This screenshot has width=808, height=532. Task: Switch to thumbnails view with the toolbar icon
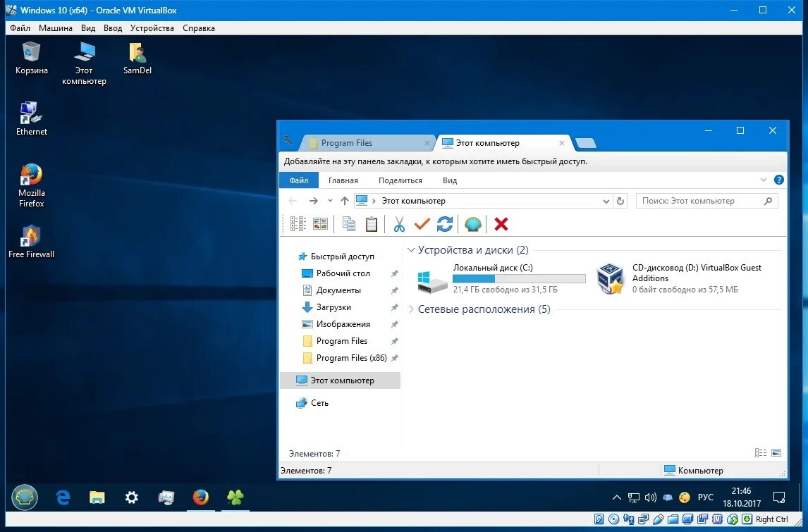(320, 223)
